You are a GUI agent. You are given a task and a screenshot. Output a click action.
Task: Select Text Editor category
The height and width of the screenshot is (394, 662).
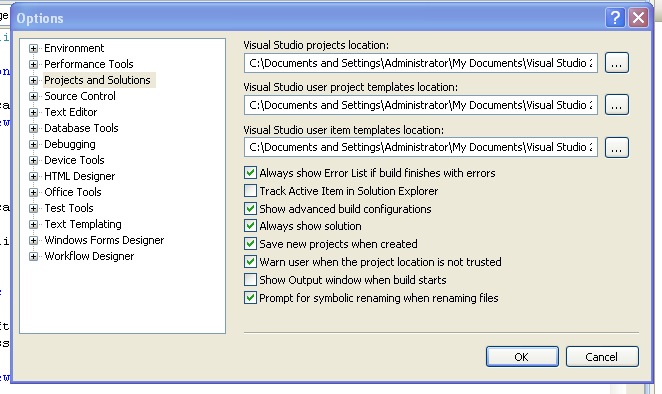click(x=71, y=112)
